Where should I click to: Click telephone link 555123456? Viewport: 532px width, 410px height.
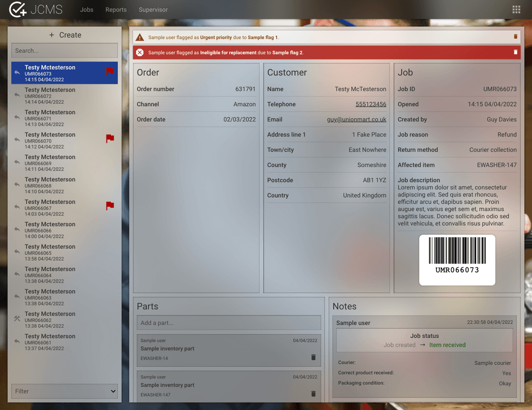click(370, 104)
